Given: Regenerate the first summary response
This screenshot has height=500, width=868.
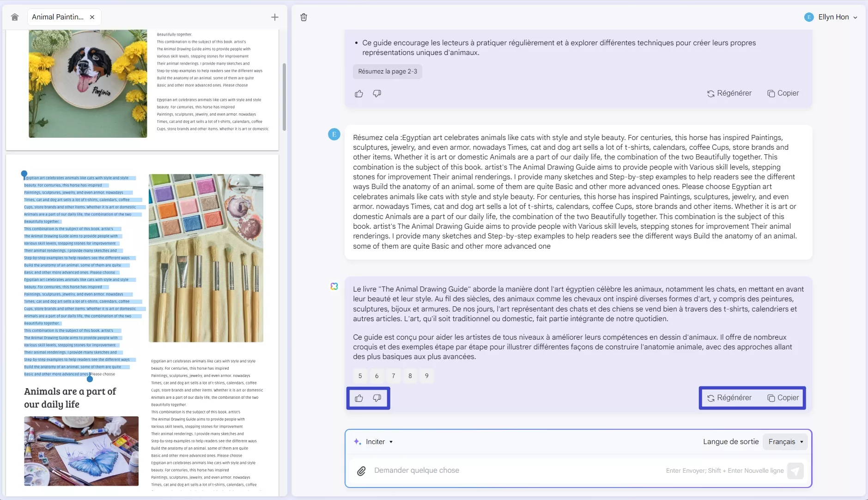Looking at the screenshot, I should pyautogui.click(x=729, y=93).
